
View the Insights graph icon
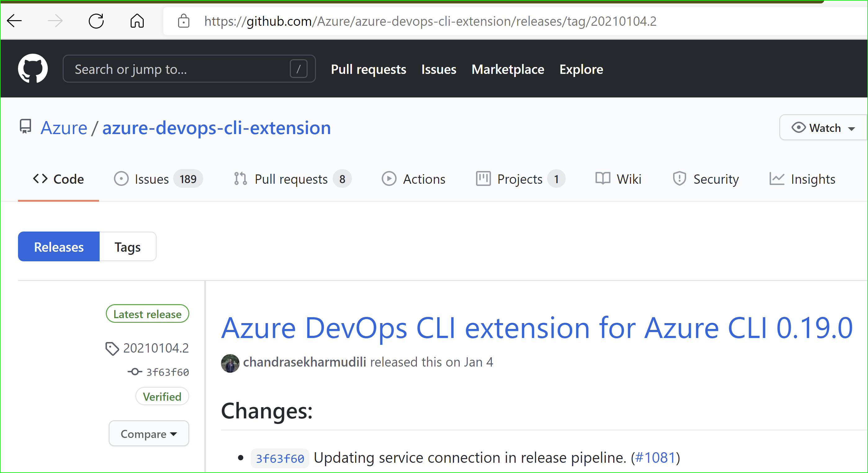(x=777, y=179)
